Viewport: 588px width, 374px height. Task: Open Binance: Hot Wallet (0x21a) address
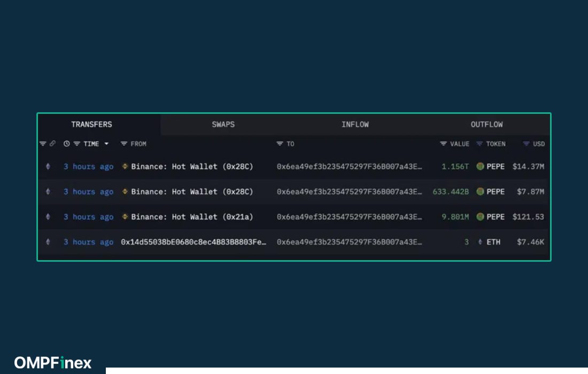pos(192,217)
